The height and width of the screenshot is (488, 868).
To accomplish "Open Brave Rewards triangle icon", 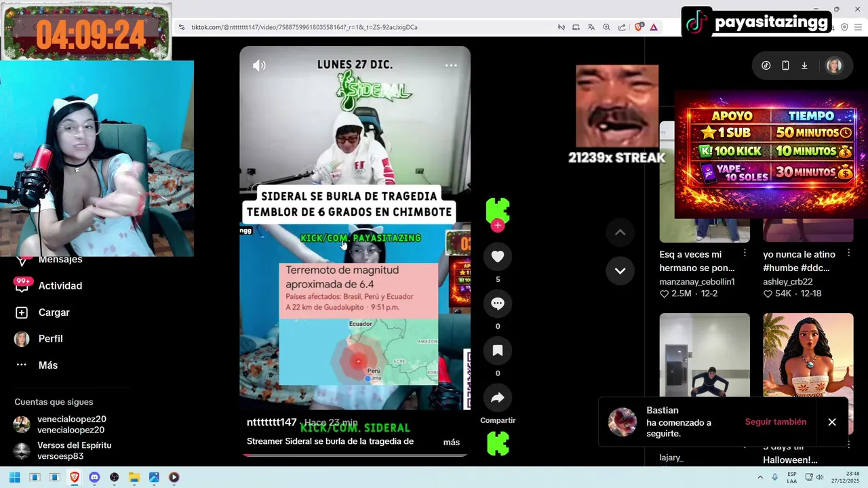I will (654, 27).
